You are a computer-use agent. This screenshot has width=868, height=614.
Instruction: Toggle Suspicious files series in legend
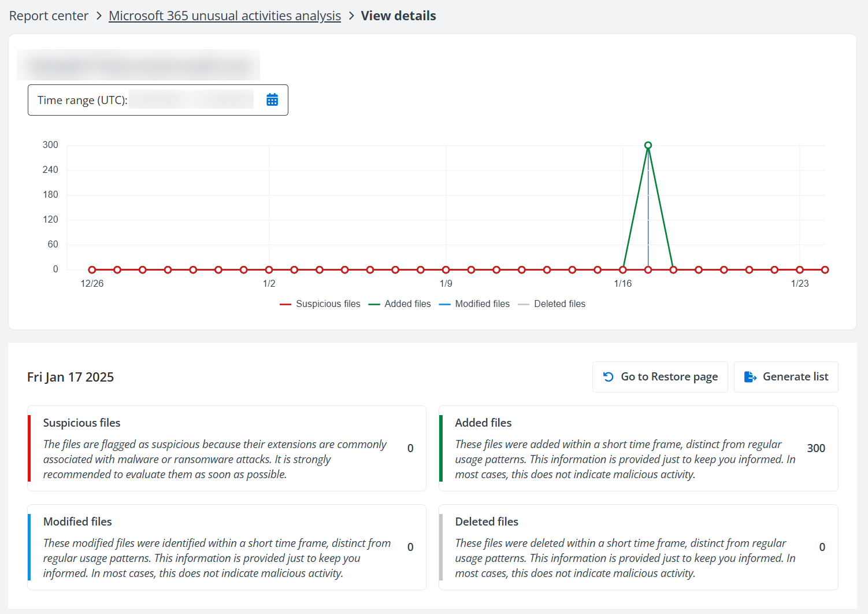pos(320,304)
